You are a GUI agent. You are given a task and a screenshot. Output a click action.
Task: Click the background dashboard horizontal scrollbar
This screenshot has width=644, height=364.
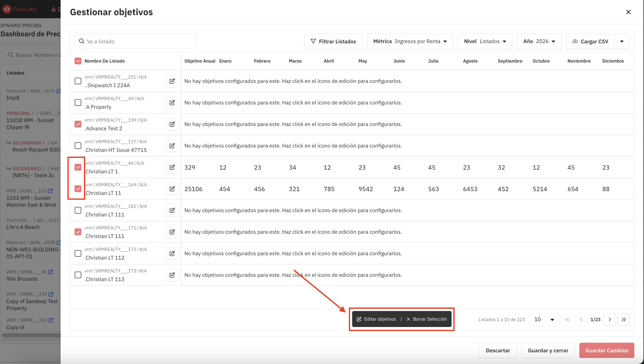click(31, 335)
